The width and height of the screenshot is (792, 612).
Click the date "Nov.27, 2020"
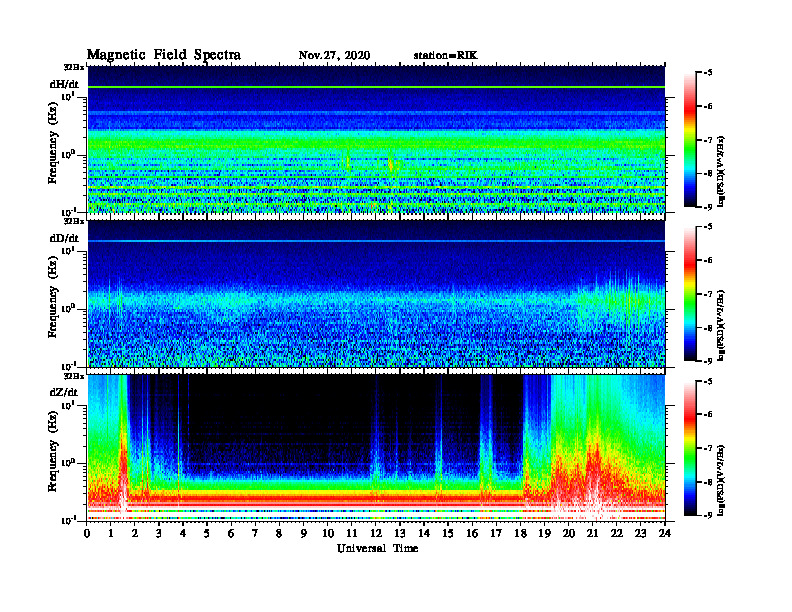(x=334, y=55)
